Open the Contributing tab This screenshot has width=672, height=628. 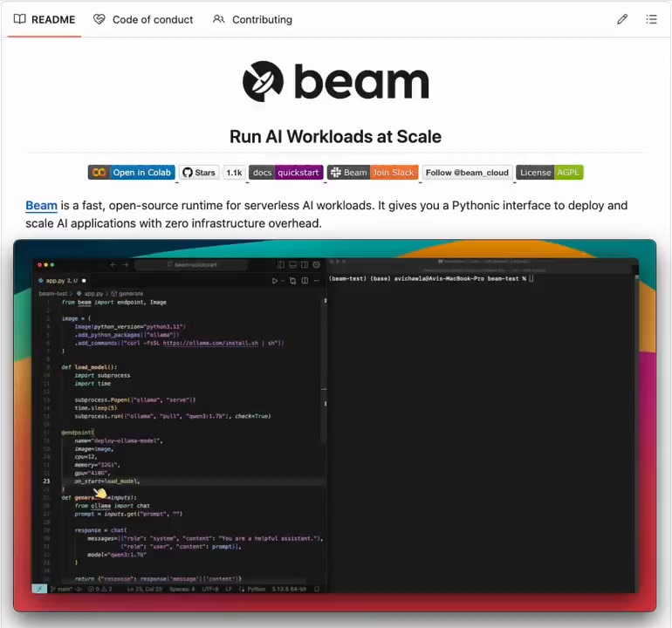click(x=253, y=20)
